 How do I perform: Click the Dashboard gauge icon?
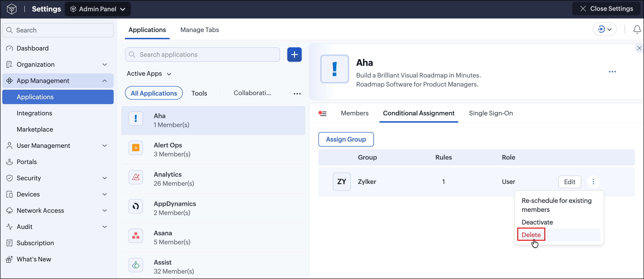coord(9,48)
